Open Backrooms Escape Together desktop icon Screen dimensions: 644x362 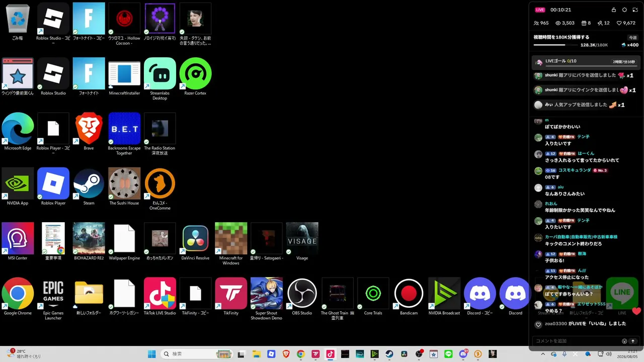tap(124, 134)
